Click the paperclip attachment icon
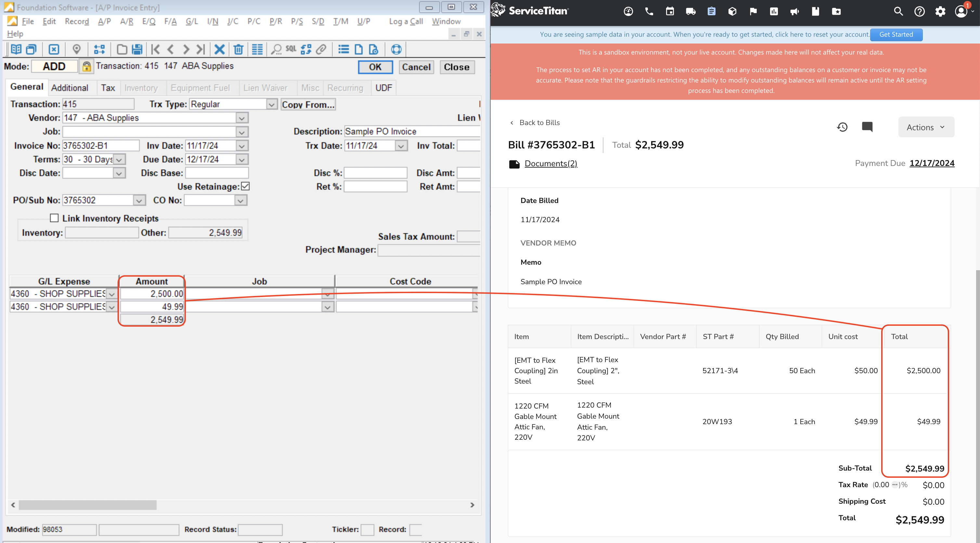The height and width of the screenshot is (543, 980). pos(321,49)
